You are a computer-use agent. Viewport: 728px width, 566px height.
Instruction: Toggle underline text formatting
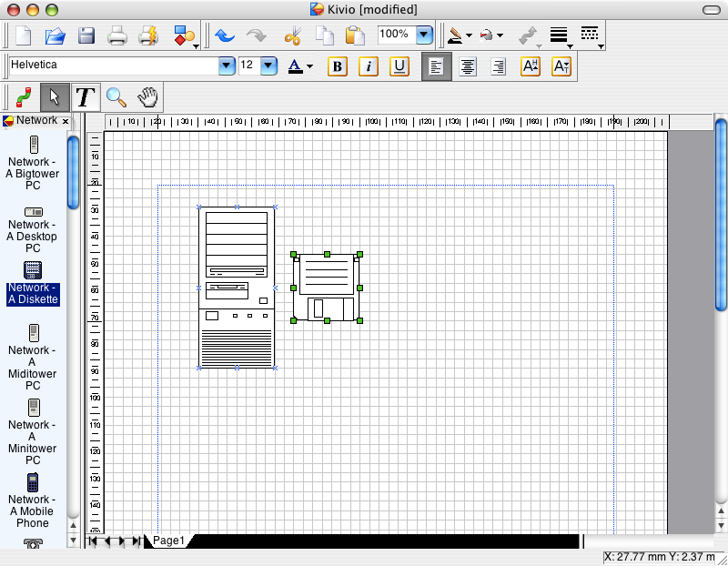399,66
